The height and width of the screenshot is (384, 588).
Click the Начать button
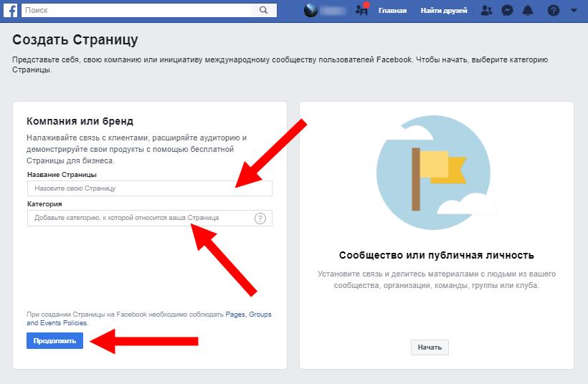point(430,347)
